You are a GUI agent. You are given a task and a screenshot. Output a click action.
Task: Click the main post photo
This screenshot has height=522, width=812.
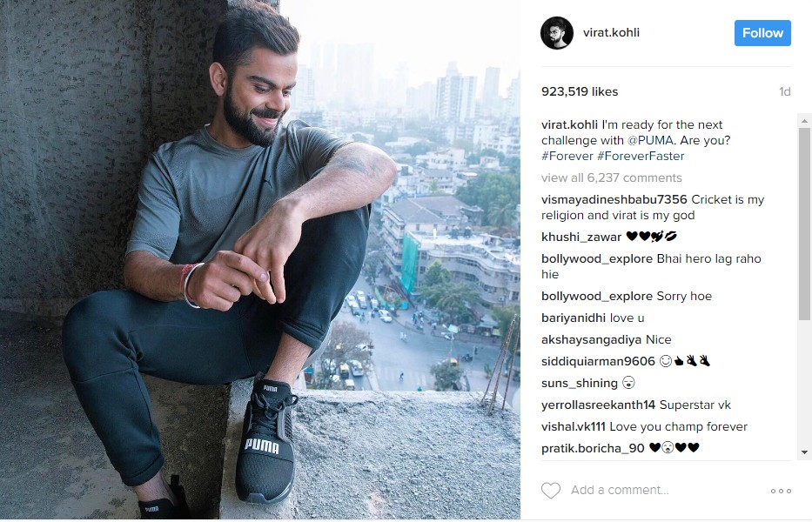pos(260,259)
